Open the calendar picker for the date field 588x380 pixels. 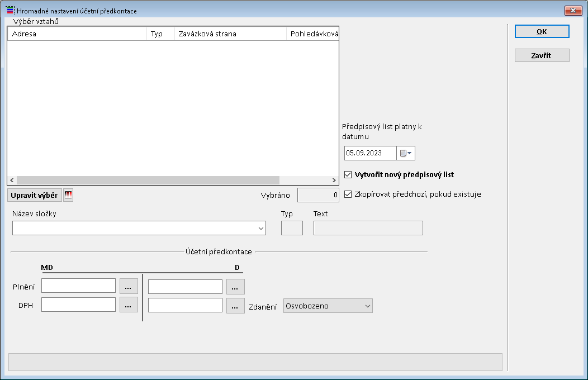[x=406, y=153]
